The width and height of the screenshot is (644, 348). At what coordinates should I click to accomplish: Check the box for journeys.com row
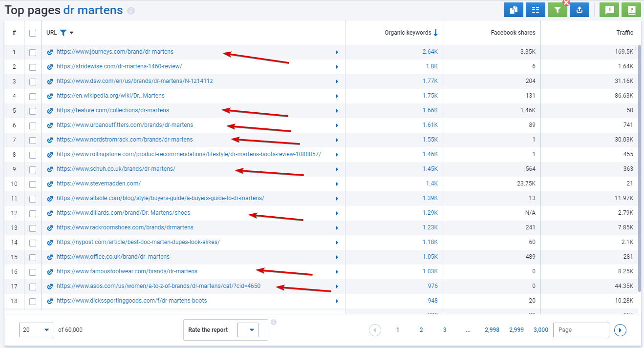point(33,52)
